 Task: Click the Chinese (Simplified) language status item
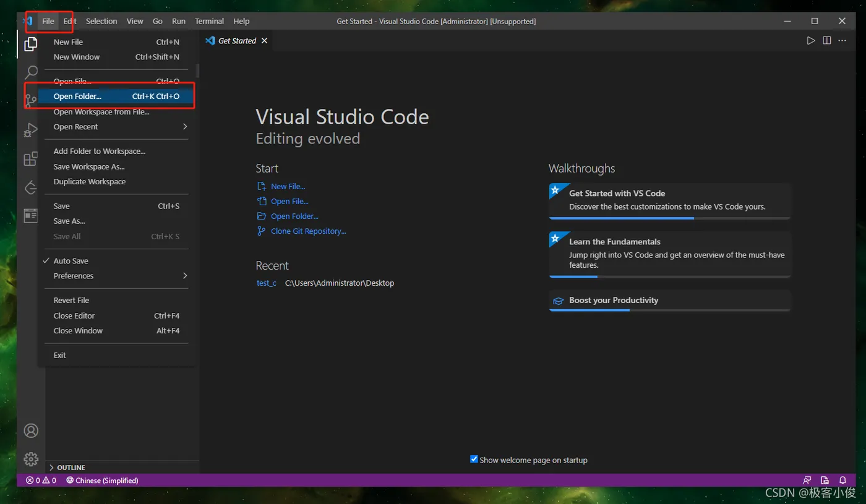(102, 481)
